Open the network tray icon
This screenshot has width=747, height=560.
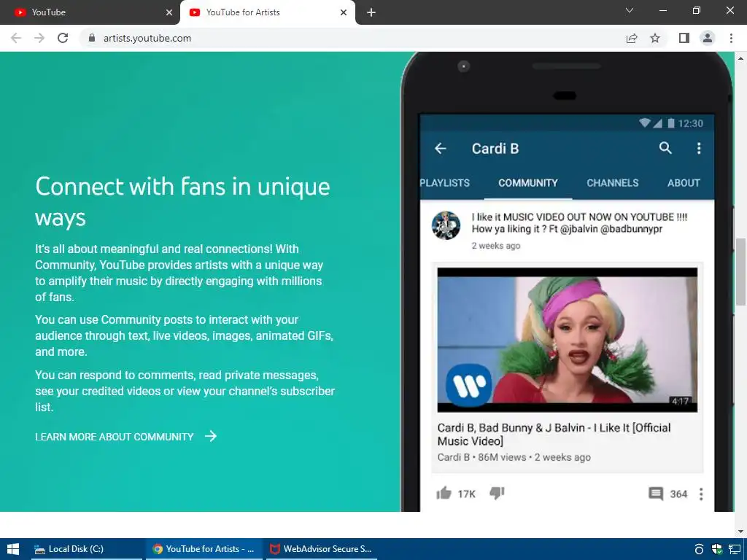click(734, 550)
